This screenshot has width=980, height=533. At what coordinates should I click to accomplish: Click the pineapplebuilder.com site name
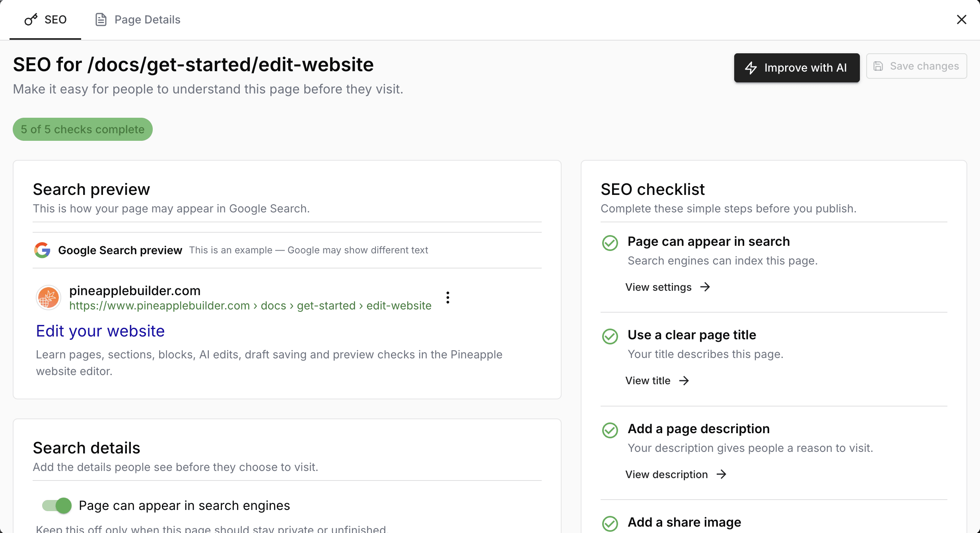tap(135, 291)
